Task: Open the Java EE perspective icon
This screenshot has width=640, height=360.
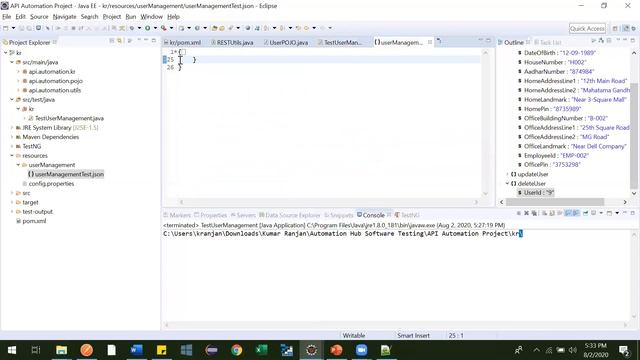Action: pyautogui.click(x=626, y=28)
